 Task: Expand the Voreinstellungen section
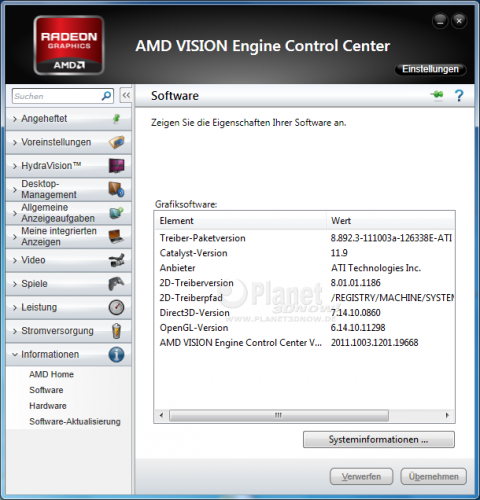[x=69, y=142]
